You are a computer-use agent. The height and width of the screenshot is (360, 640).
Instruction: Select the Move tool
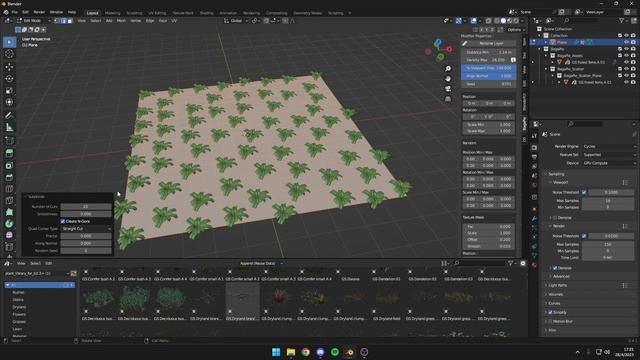click(9, 67)
